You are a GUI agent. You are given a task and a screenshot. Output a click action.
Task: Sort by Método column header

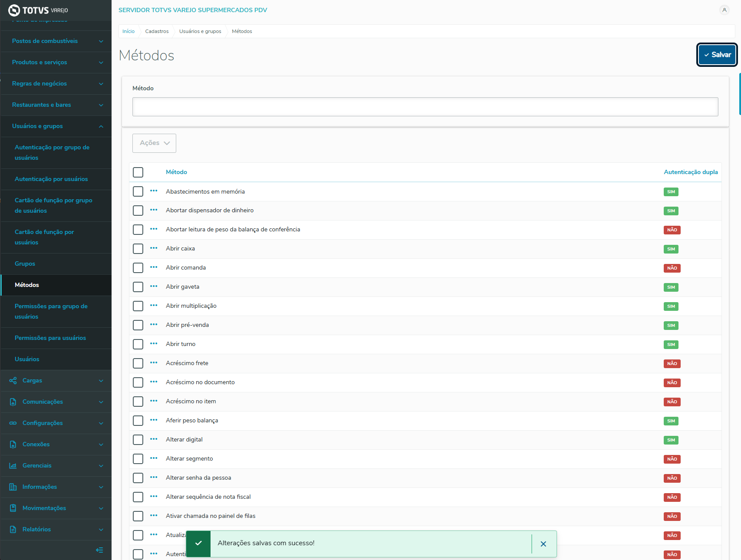coord(176,172)
